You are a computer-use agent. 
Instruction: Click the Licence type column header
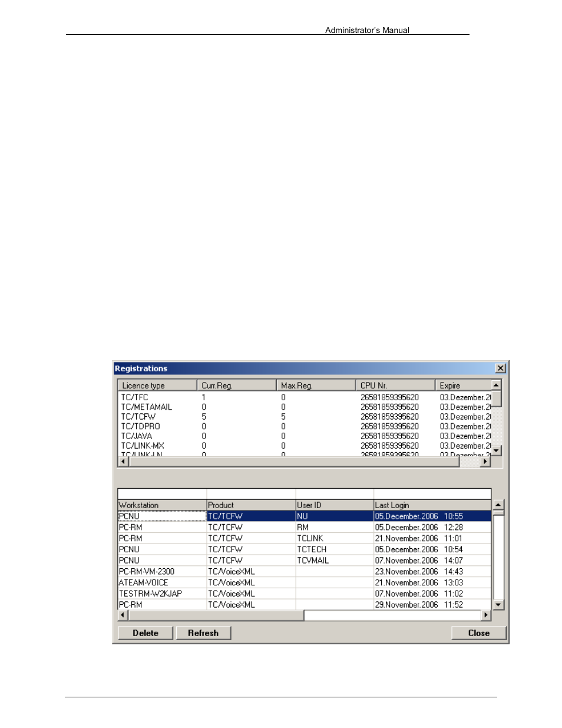pos(157,386)
